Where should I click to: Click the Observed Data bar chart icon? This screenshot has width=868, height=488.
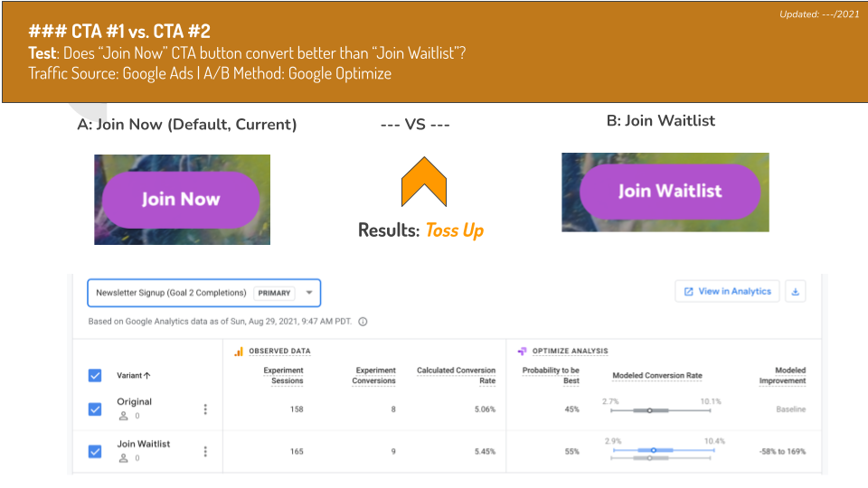(x=239, y=352)
